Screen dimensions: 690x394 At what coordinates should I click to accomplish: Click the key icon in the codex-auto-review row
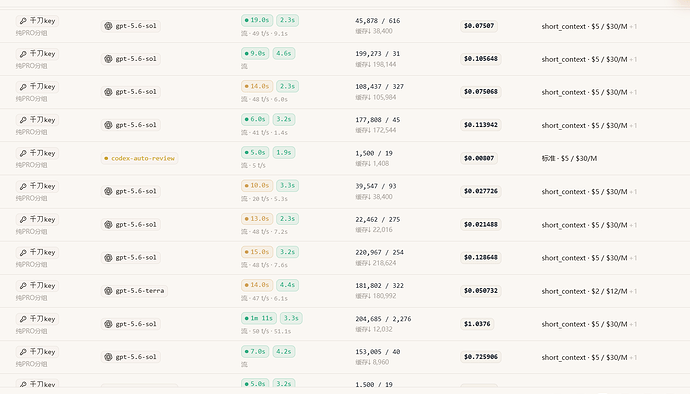click(23, 153)
